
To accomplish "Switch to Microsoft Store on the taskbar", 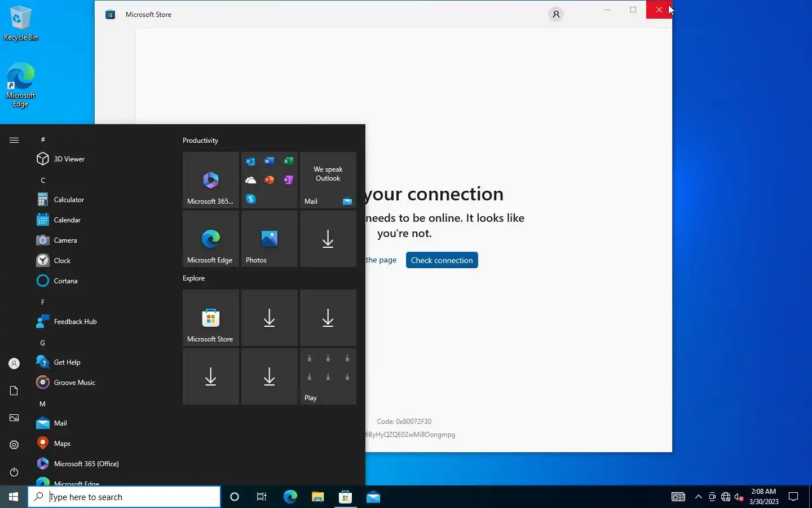I will 345,497.
